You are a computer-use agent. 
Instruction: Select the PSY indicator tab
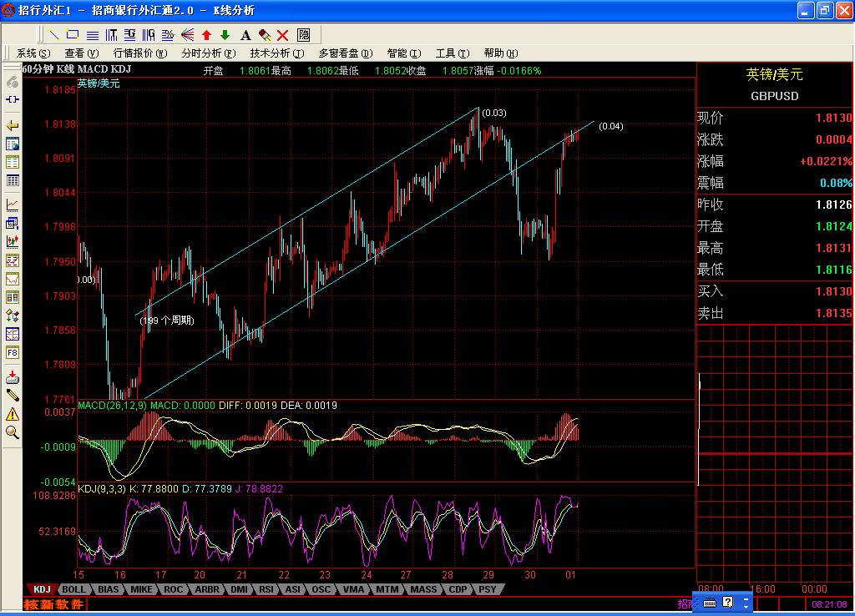488,589
